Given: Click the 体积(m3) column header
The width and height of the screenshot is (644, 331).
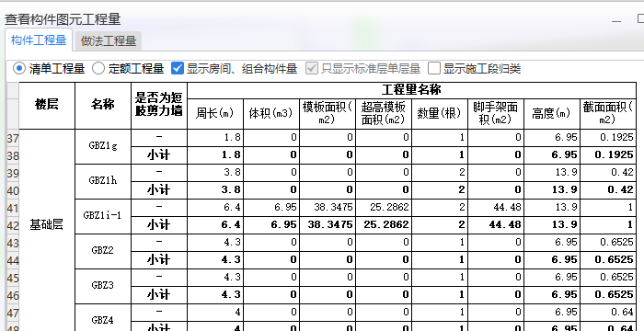Looking at the screenshot, I should tap(271, 114).
